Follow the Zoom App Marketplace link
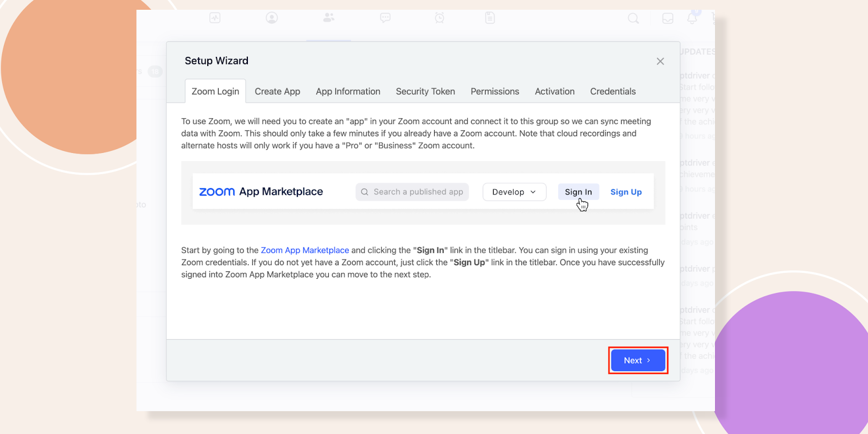The width and height of the screenshot is (868, 434). (x=305, y=250)
